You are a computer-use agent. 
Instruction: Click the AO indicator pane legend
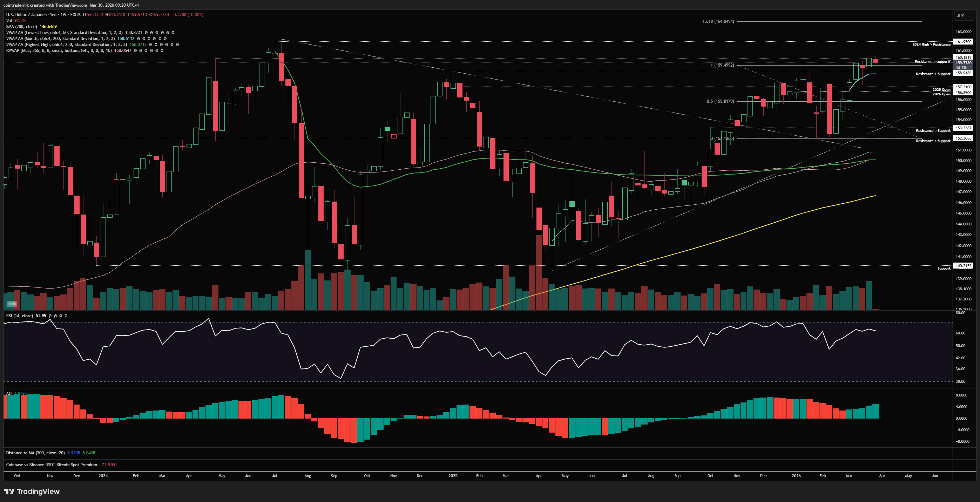point(9,394)
